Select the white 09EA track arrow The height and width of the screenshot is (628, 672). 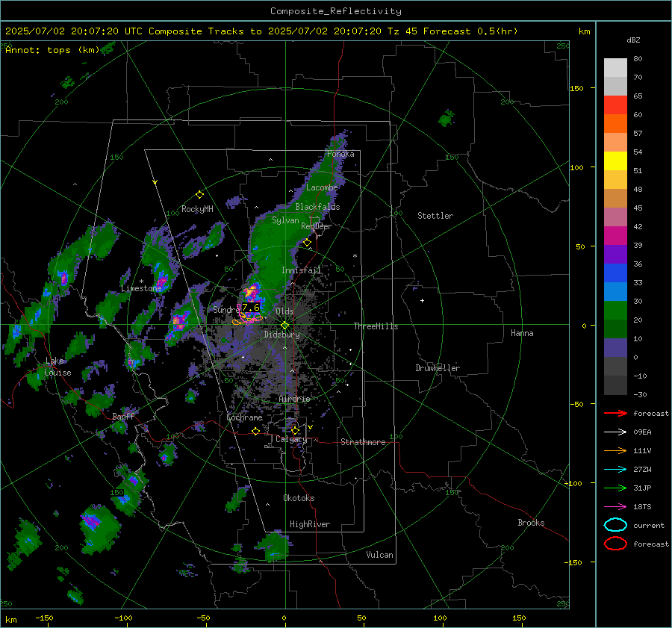coord(615,432)
